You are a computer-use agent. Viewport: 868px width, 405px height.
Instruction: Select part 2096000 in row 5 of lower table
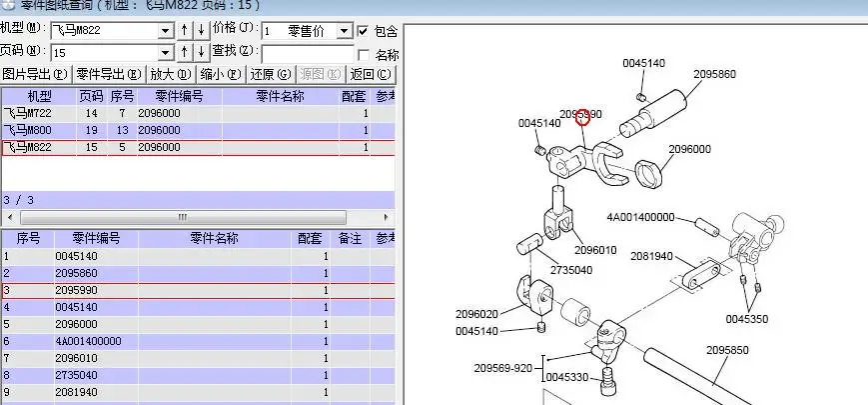click(x=198, y=325)
